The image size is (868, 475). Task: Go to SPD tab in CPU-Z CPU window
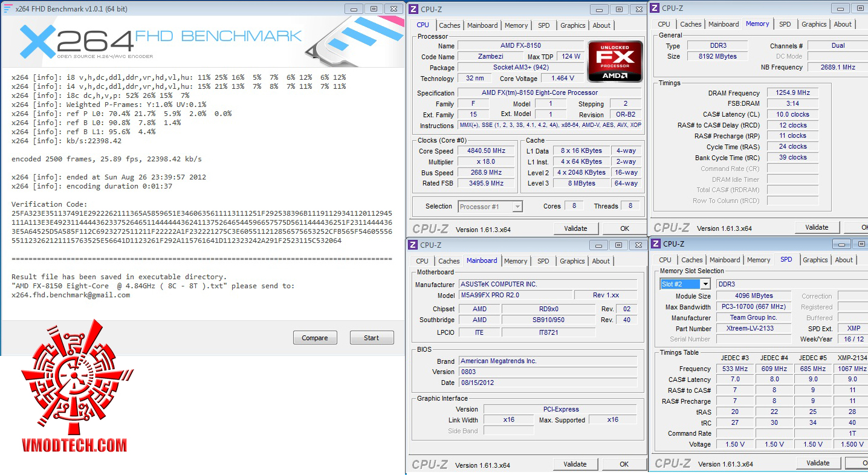coord(544,25)
